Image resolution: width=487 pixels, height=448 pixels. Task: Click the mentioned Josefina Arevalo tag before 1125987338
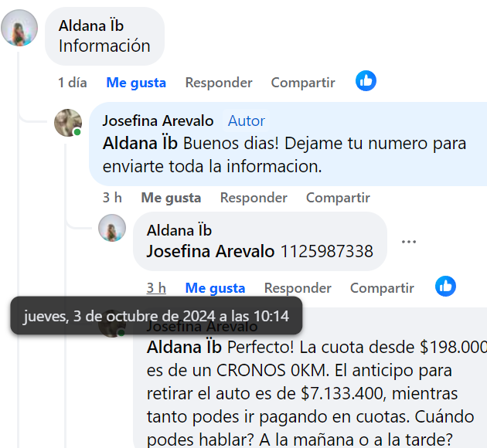click(x=210, y=251)
